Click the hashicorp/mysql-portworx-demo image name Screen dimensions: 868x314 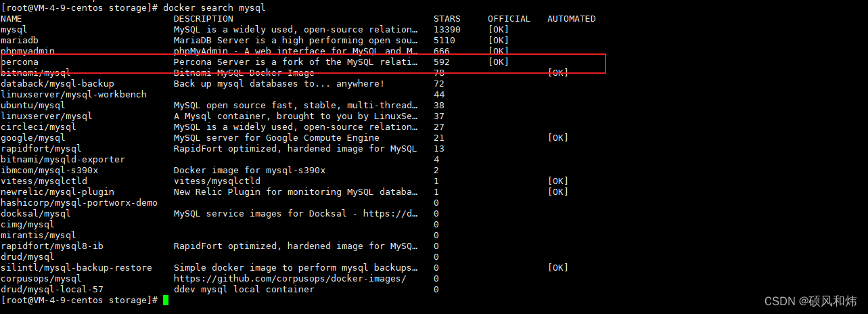click(x=79, y=203)
